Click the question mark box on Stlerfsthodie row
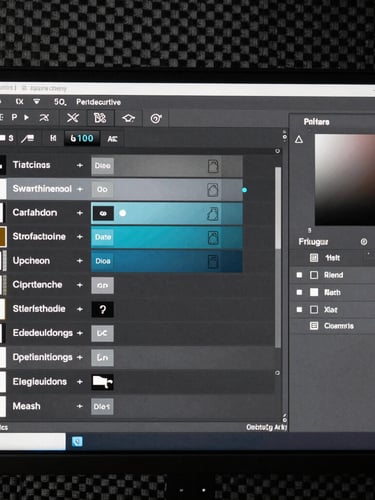The width and height of the screenshot is (375, 500). tap(102, 309)
